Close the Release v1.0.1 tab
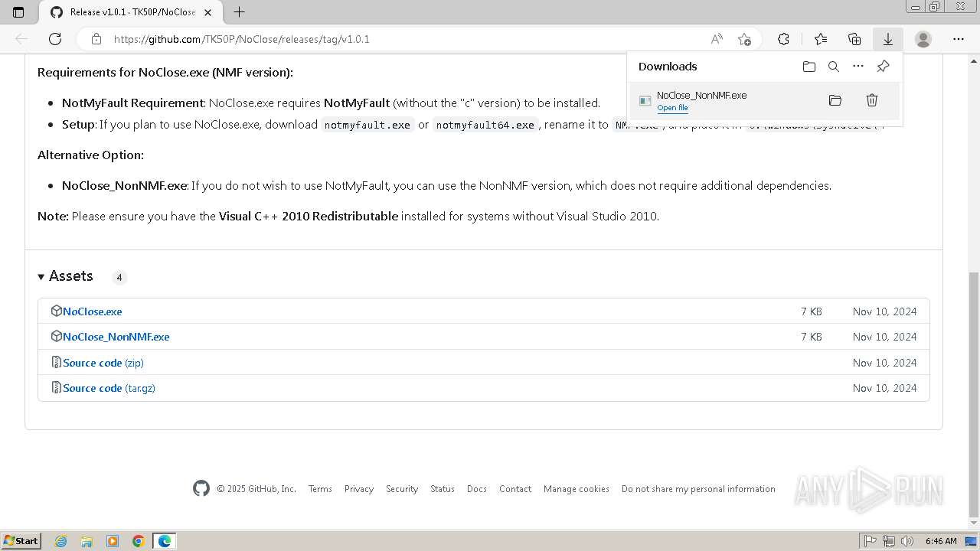 (x=209, y=12)
